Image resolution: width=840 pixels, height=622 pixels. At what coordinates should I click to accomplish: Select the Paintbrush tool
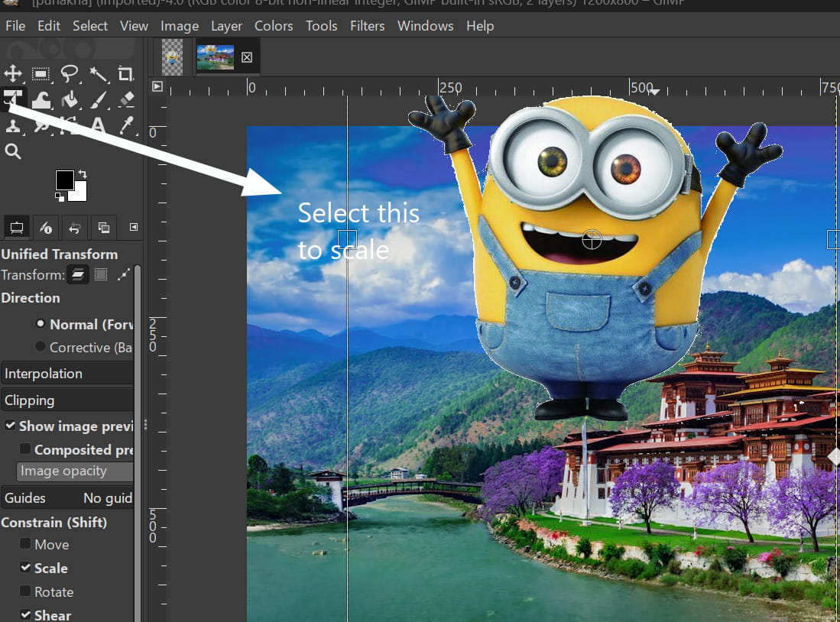(98, 99)
